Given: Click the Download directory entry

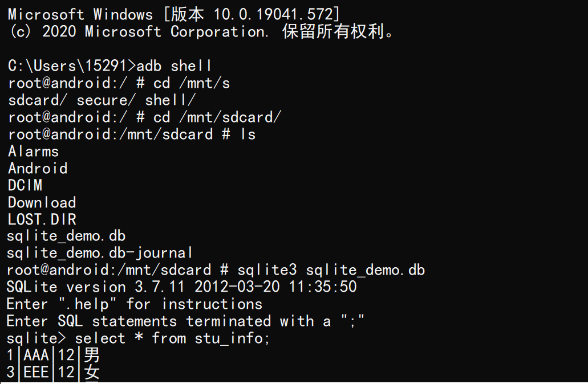Looking at the screenshot, I should click(42, 202).
